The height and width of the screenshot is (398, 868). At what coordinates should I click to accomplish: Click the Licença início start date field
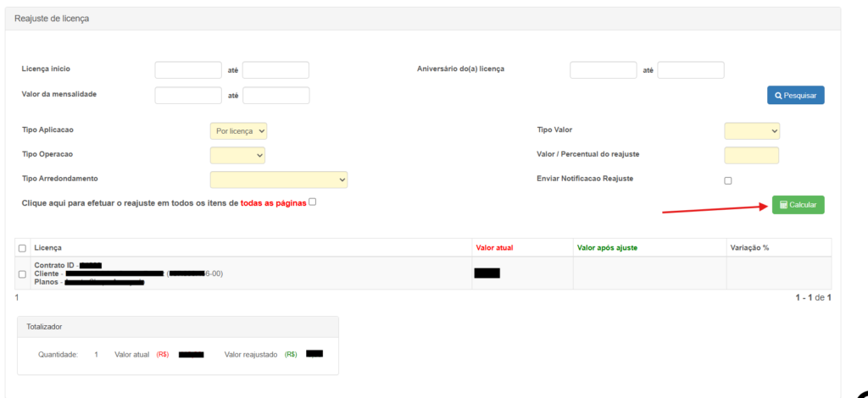coord(187,70)
